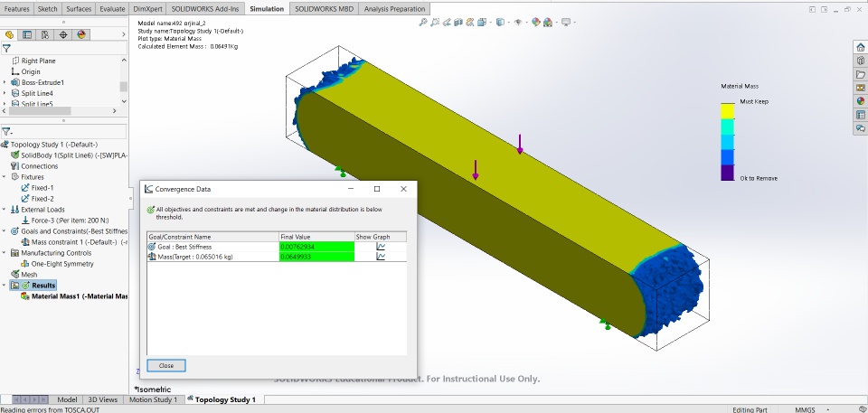Click the Zoom to Fit magnifier icon

[423, 23]
